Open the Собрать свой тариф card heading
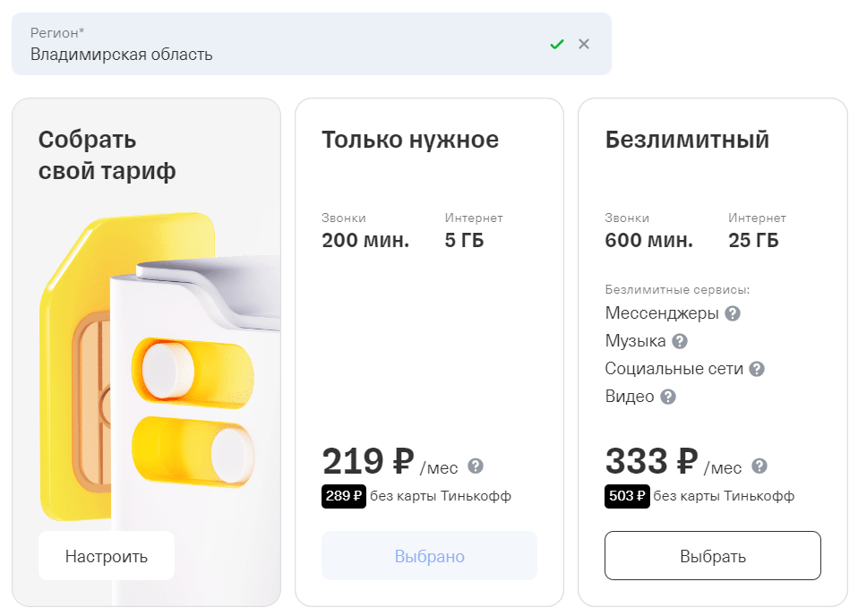 (107, 155)
